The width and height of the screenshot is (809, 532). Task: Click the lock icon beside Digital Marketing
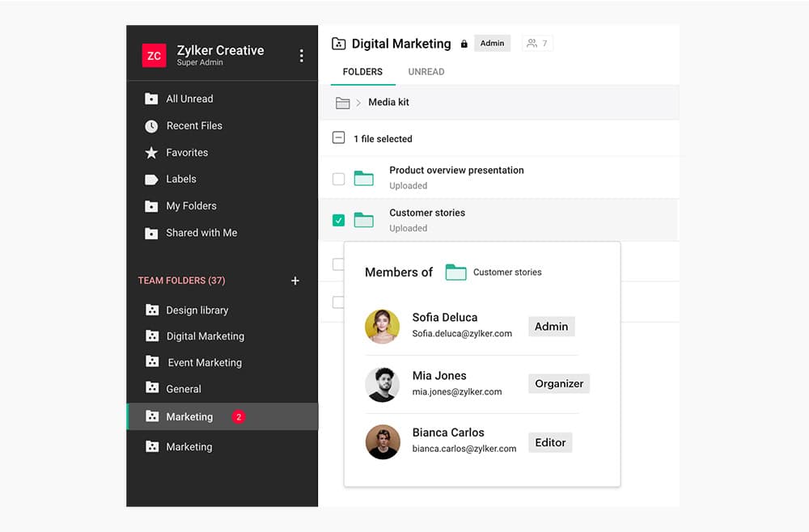click(464, 44)
